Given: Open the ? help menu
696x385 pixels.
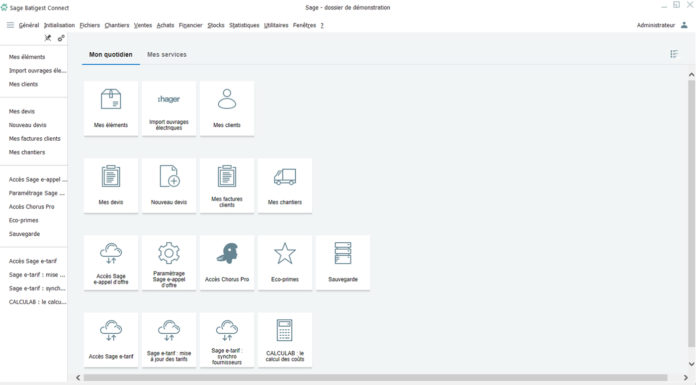Looking at the screenshot, I should [x=322, y=25].
